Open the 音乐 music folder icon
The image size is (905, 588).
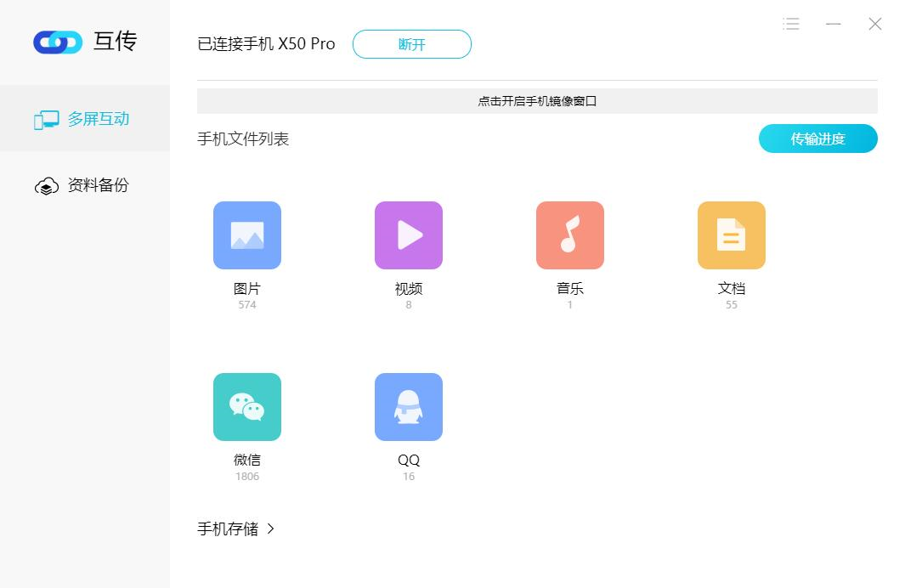569,235
